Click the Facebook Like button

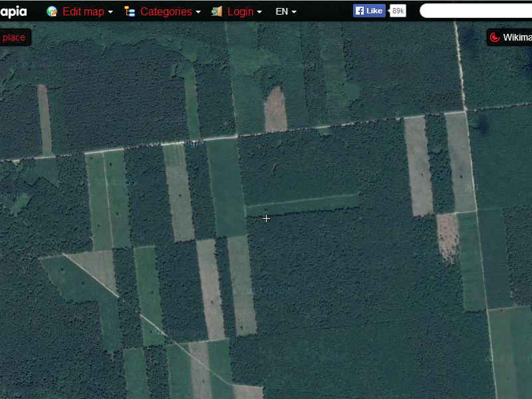[369, 11]
